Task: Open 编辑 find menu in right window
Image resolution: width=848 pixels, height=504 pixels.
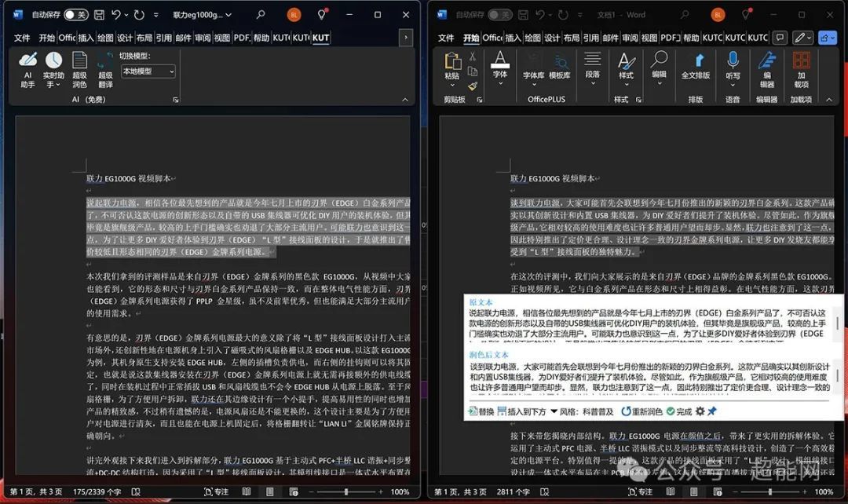Action: [660, 68]
